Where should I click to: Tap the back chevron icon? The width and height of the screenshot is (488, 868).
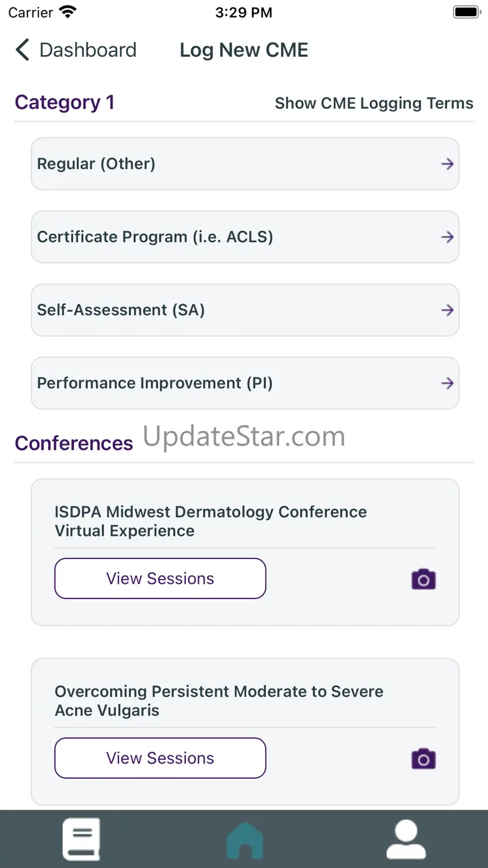[23, 50]
